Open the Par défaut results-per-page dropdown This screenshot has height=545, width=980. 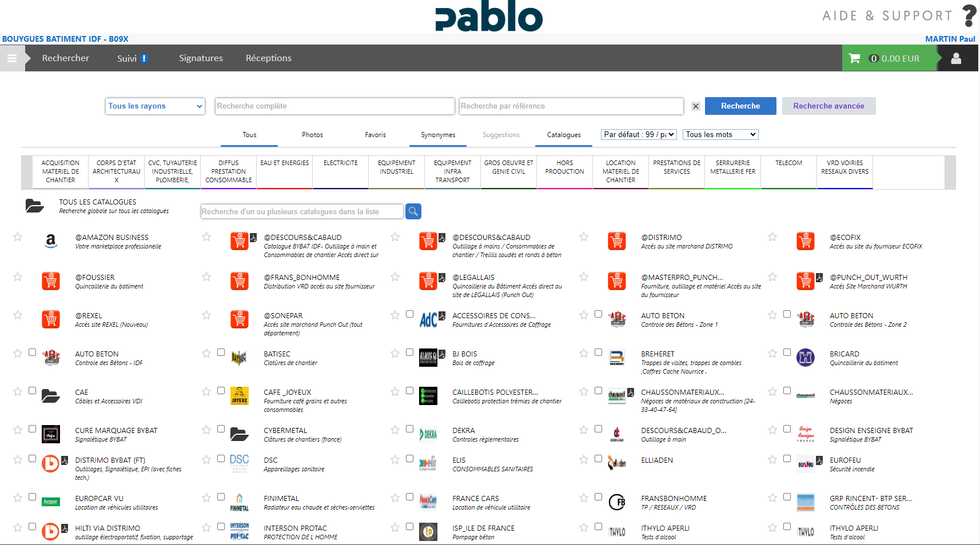[x=639, y=135]
